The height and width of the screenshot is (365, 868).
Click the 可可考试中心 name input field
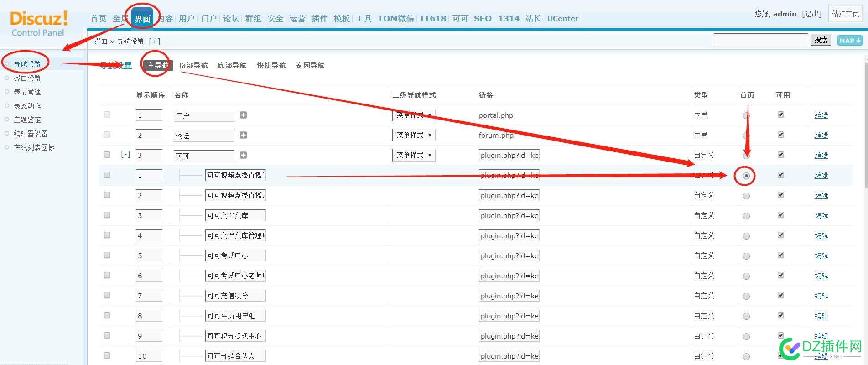[x=235, y=255]
